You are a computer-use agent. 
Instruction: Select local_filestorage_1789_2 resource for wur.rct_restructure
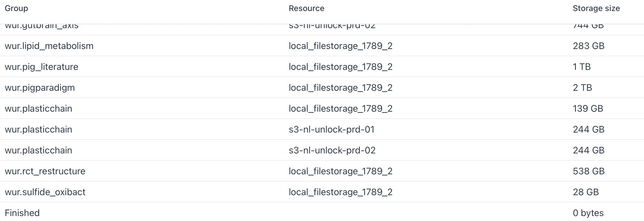point(341,171)
